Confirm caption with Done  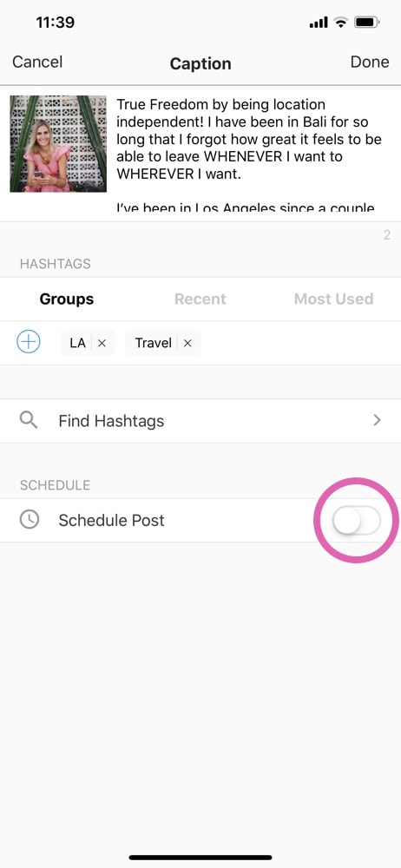[x=370, y=62]
